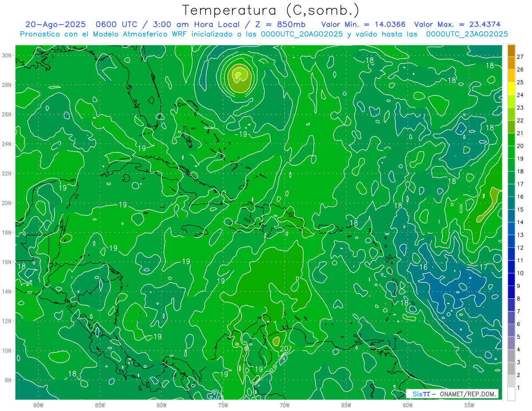Pick the white swatch below 1 in legend

pyautogui.click(x=511, y=394)
